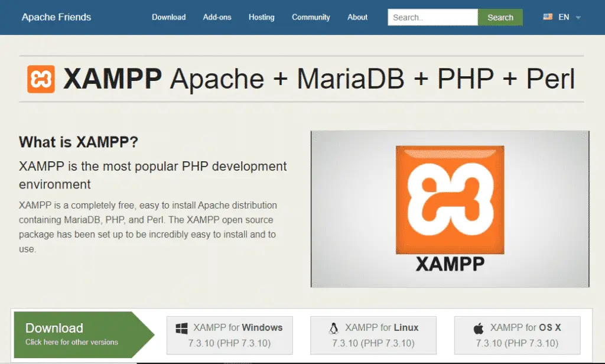Screen dimensions: 605x364
Task: Click the Windows logo icon
Action: point(181,328)
